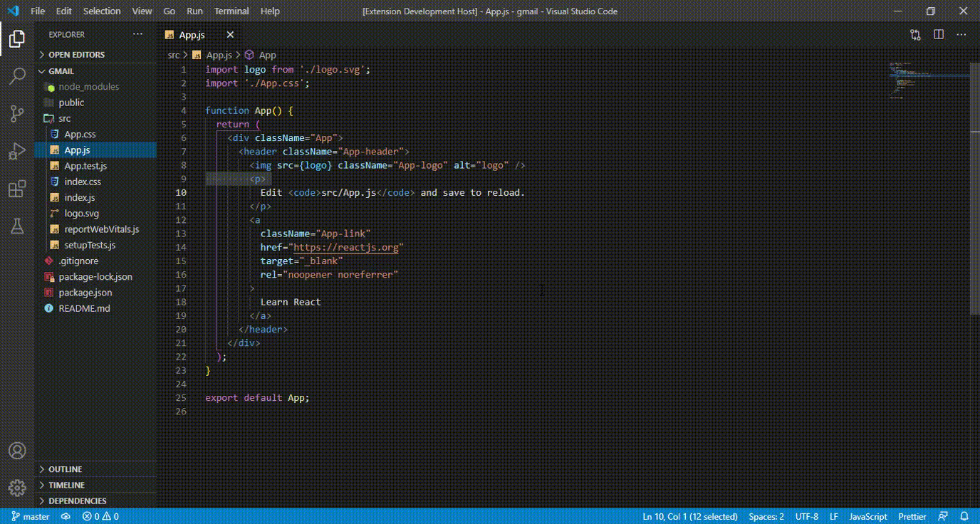The height and width of the screenshot is (524, 980).
Task: Open the Testing flask icon
Action: coord(17,226)
